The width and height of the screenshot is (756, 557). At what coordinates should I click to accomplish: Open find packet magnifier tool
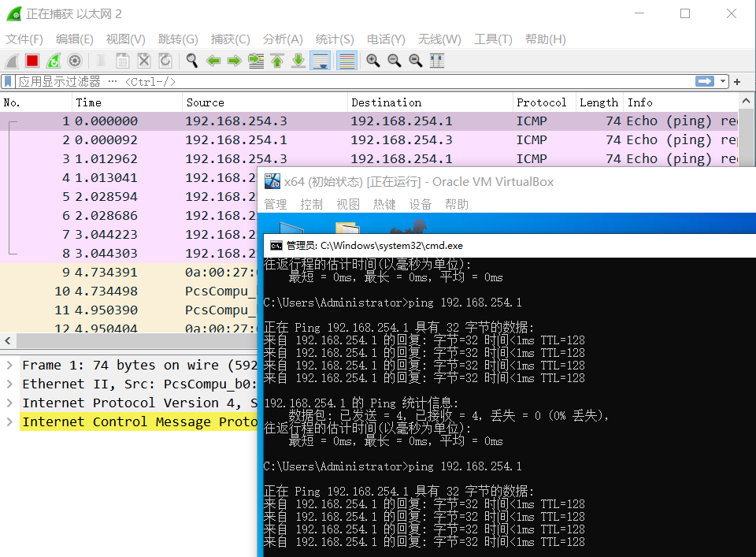(x=192, y=61)
